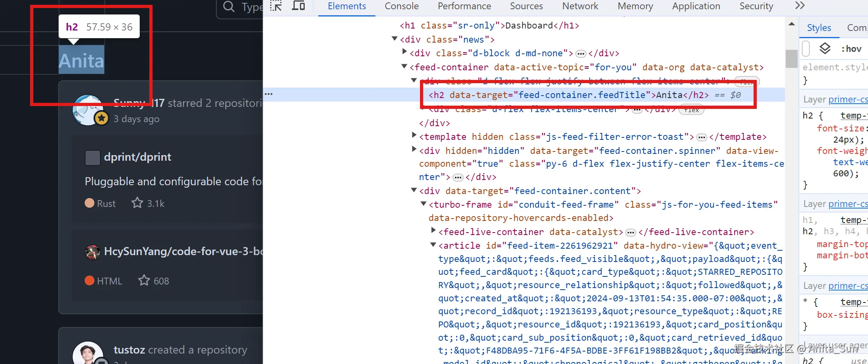868x364 pixels.
Task: Open row actions ellipsis beside the h2 node
Action: pos(269,94)
